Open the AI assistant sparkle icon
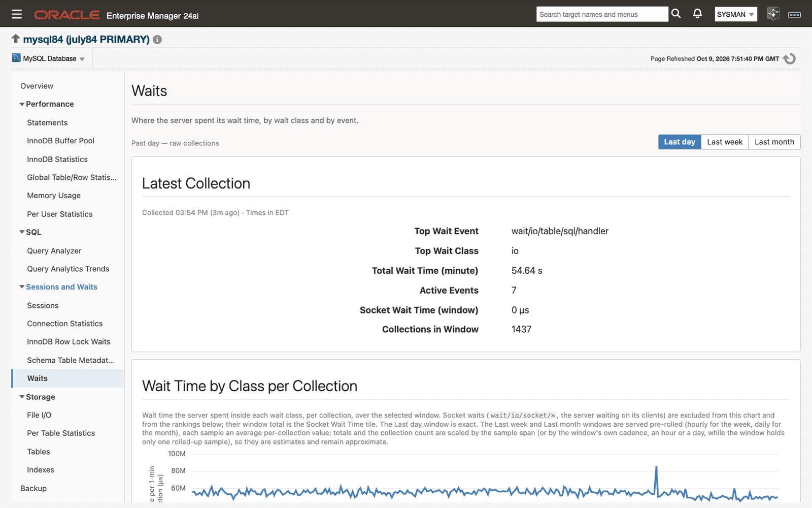Screen dimensions: 812x508 coord(773,14)
